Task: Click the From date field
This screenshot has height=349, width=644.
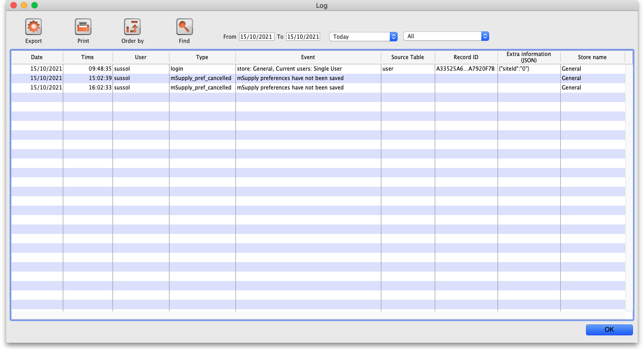Action: pyautogui.click(x=256, y=37)
